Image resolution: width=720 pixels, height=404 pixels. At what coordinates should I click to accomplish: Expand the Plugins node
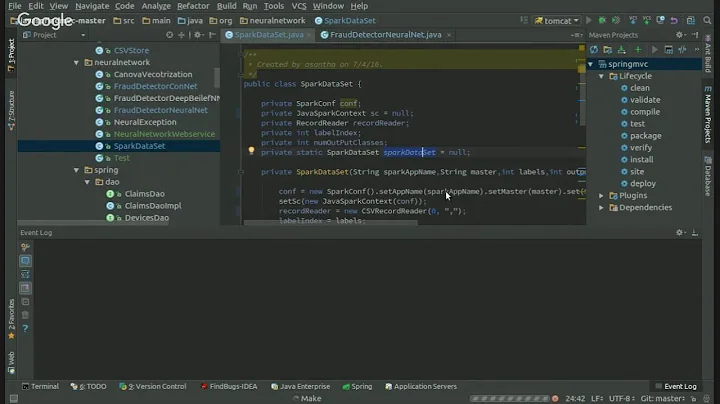601,196
